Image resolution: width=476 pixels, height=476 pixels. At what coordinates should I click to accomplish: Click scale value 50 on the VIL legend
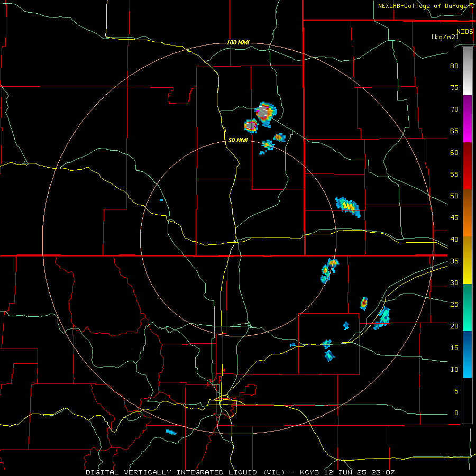[454, 196]
